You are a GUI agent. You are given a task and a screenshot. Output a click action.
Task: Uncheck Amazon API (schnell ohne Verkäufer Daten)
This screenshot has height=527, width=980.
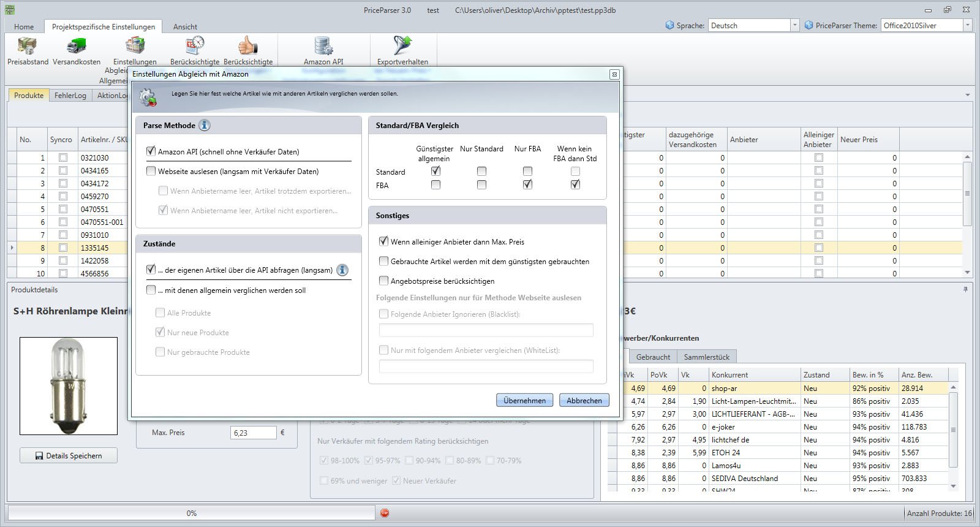(x=151, y=151)
